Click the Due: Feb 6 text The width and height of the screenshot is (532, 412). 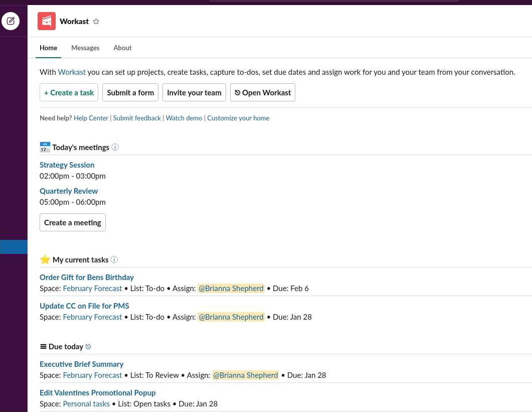click(x=291, y=289)
